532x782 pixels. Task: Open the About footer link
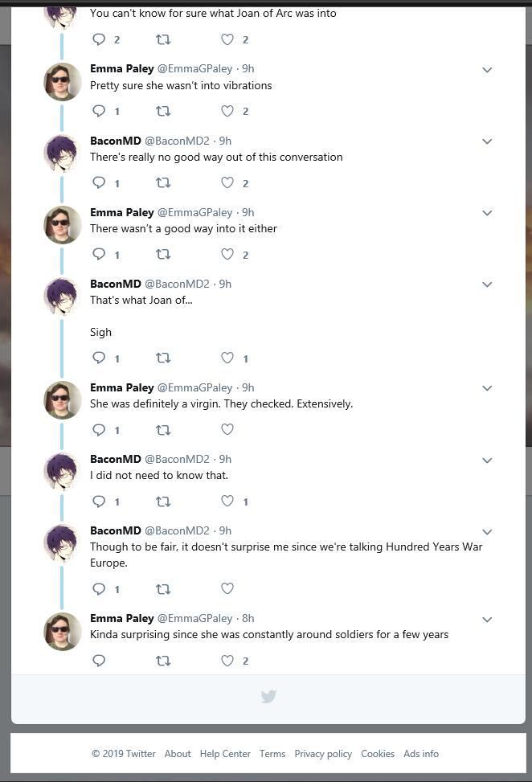point(178,754)
